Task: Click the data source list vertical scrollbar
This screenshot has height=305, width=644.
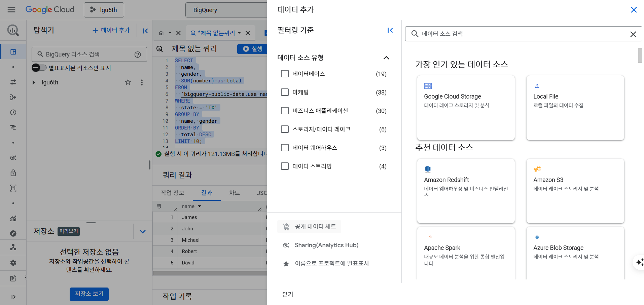Action: click(640, 56)
